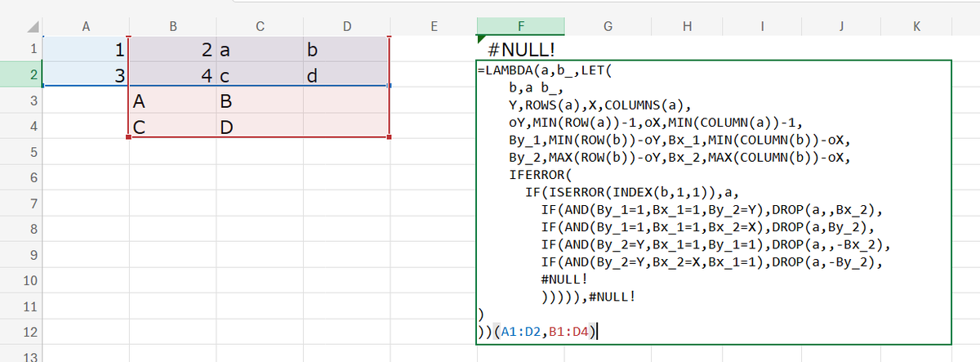Select row header 12
This screenshot has height=362, width=980.
(x=20, y=333)
